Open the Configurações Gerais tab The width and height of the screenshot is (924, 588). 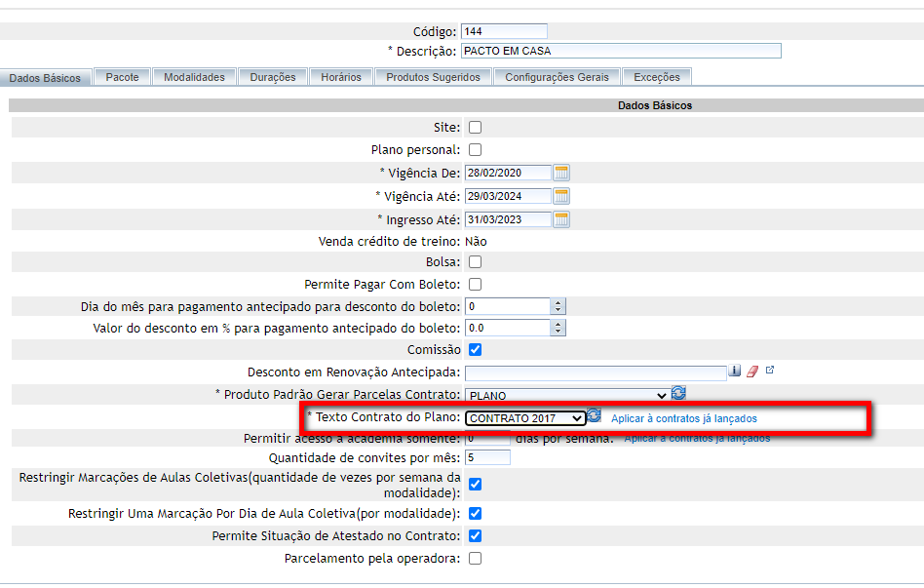(557, 77)
